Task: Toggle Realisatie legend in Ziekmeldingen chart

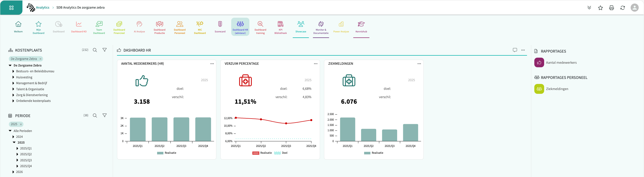Action: click(374, 153)
